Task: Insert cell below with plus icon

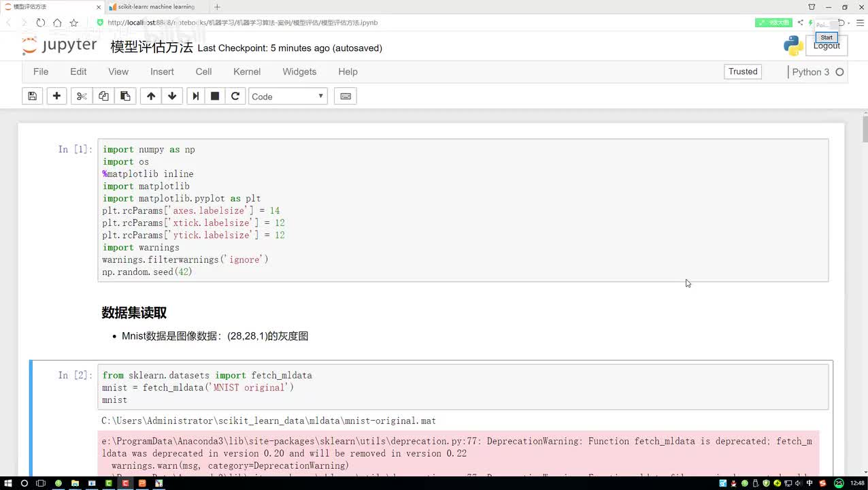Action: (x=57, y=96)
